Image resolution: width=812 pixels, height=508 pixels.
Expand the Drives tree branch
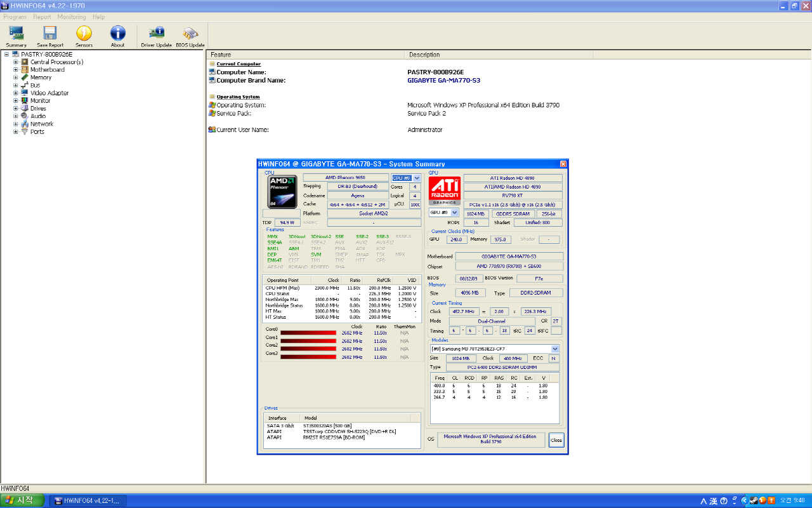click(16, 109)
